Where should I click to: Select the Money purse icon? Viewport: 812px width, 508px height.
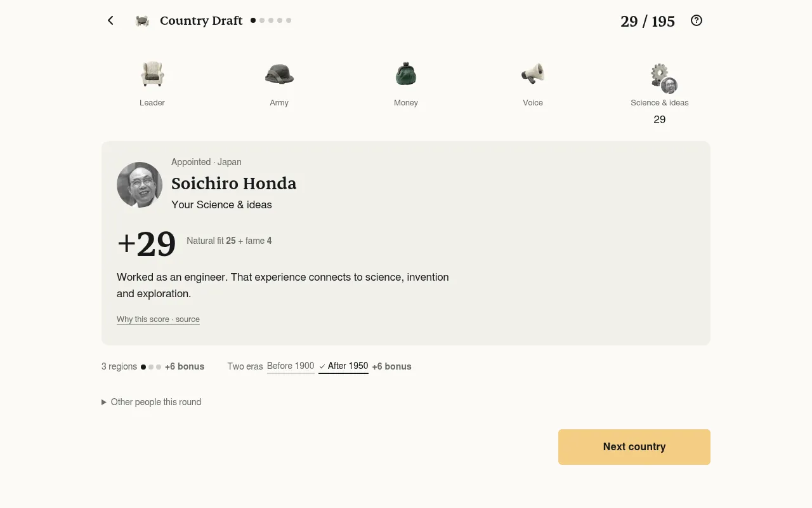pyautogui.click(x=406, y=74)
